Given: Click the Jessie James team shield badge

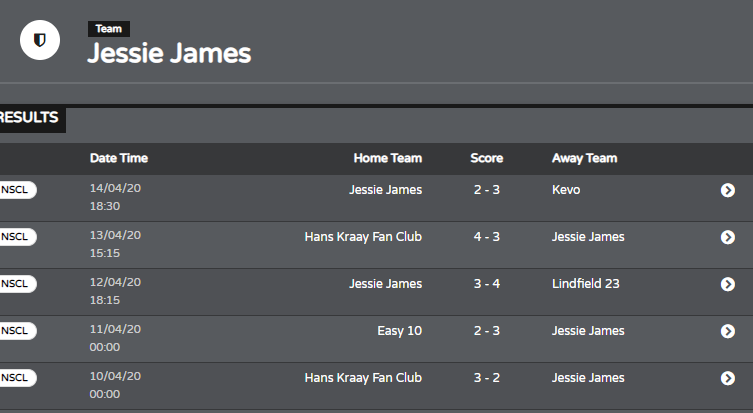Looking at the screenshot, I should pyautogui.click(x=40, y=40).
